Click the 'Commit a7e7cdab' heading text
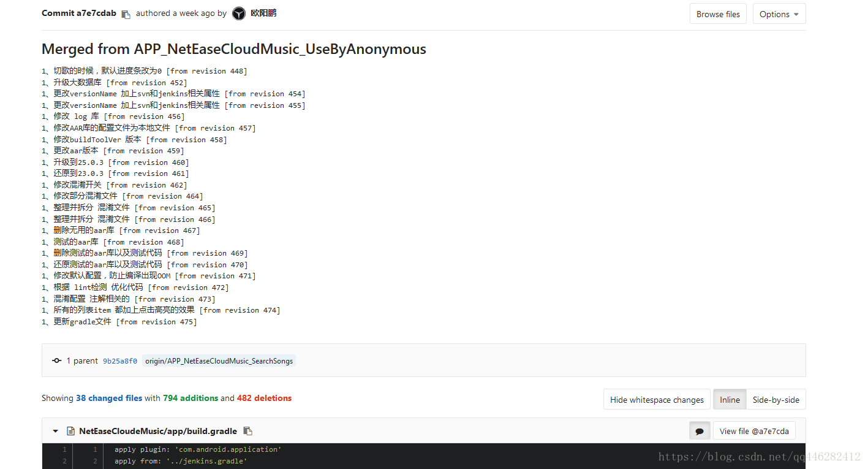 pyautogui.click(x=79, y=13)
